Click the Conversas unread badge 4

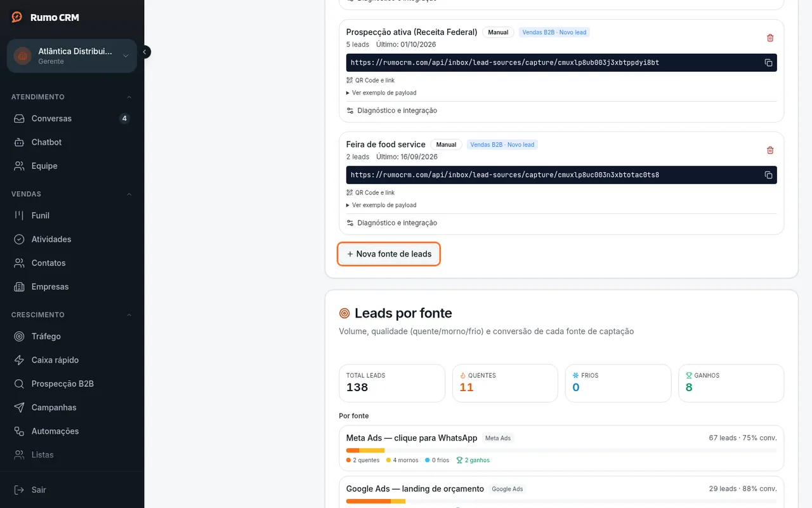click(124, 118)
